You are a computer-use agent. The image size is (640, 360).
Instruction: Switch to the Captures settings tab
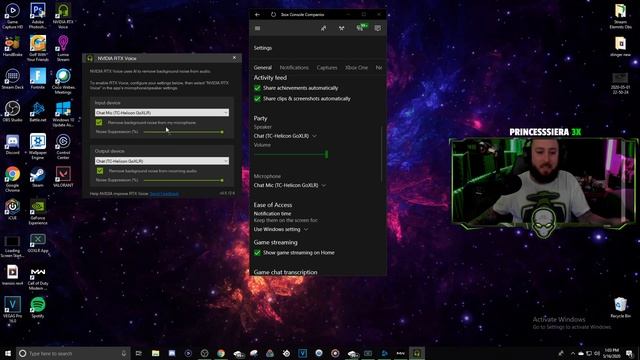pos(327,67)
